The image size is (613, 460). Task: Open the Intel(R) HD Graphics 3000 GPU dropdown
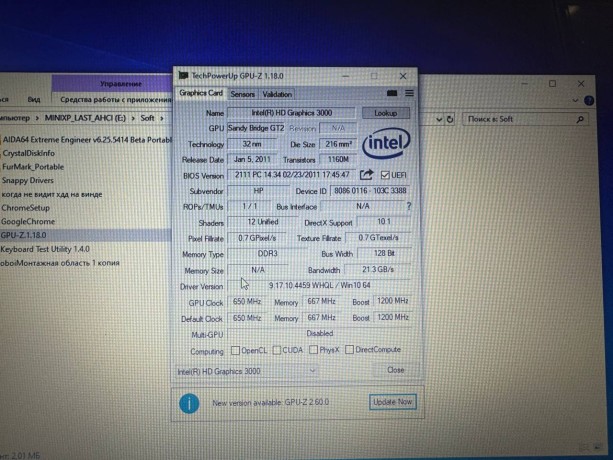(x=246, y=371)
